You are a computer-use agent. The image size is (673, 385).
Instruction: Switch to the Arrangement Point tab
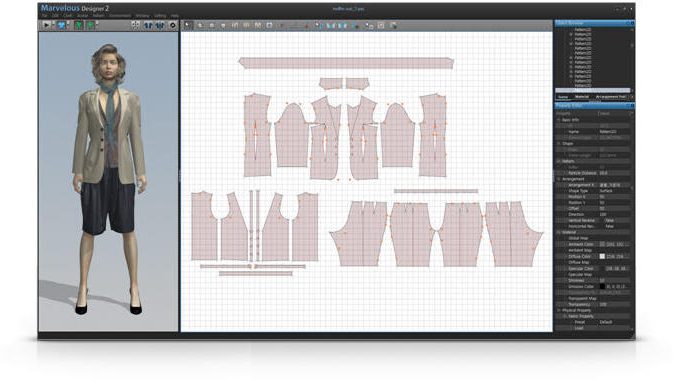[611, 97]
